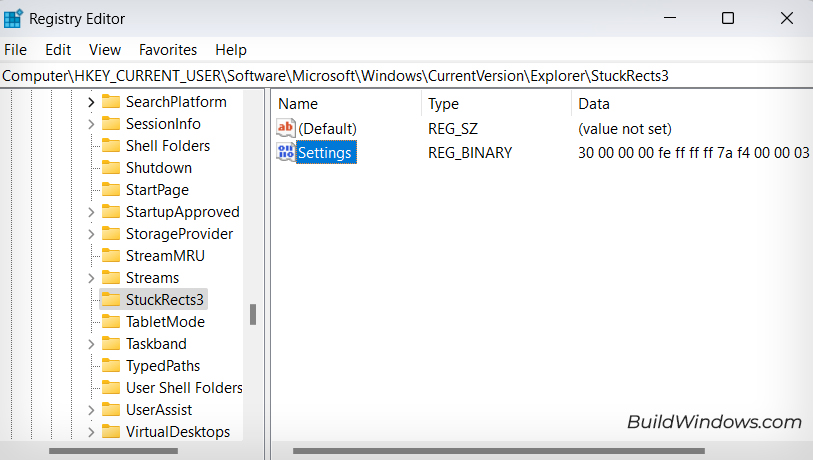Open the Edit menu

point(58,50)
